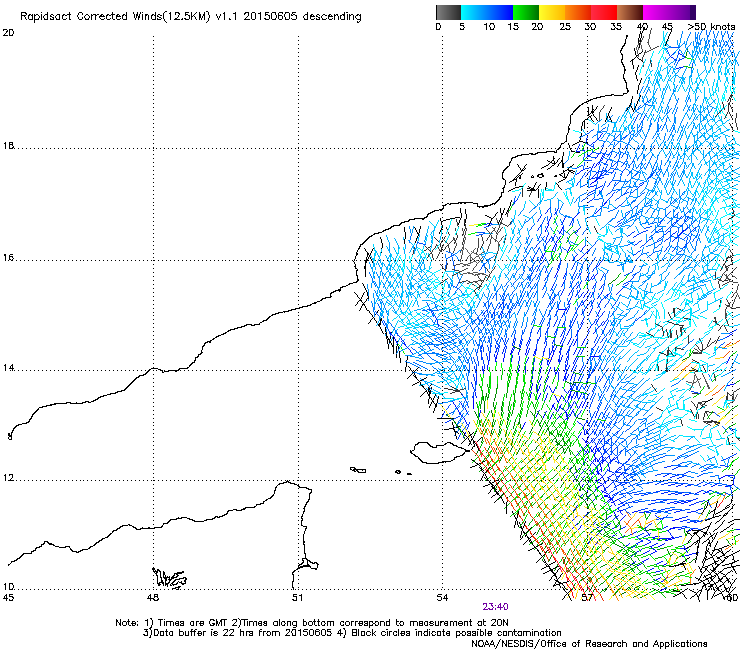Click the "30" label under the color legend
740x650 pixels.
(x=590, y=27)
